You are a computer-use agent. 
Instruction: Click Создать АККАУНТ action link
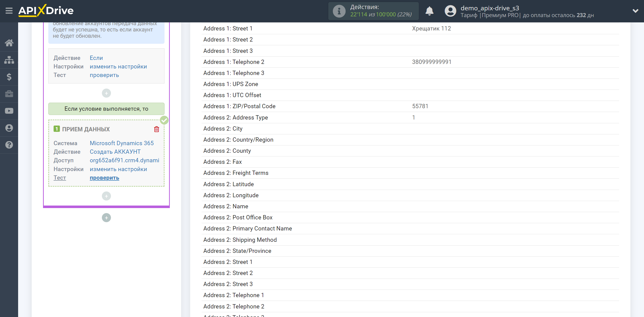[x=115, y=152]
